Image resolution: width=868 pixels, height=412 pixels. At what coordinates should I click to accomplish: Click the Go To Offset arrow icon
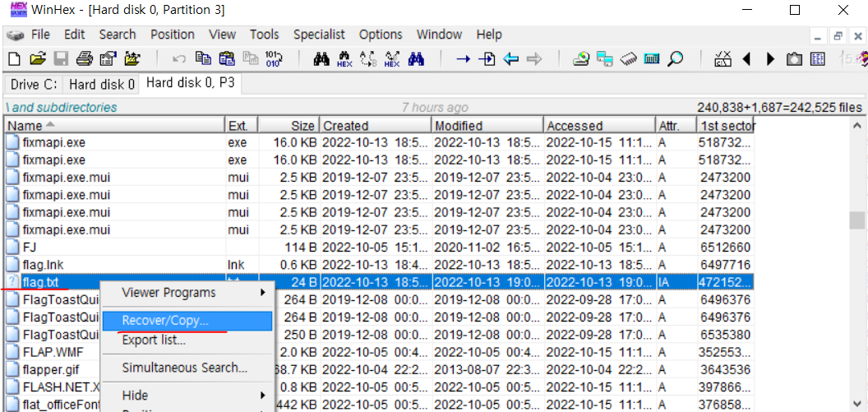(x=463, y=58)
